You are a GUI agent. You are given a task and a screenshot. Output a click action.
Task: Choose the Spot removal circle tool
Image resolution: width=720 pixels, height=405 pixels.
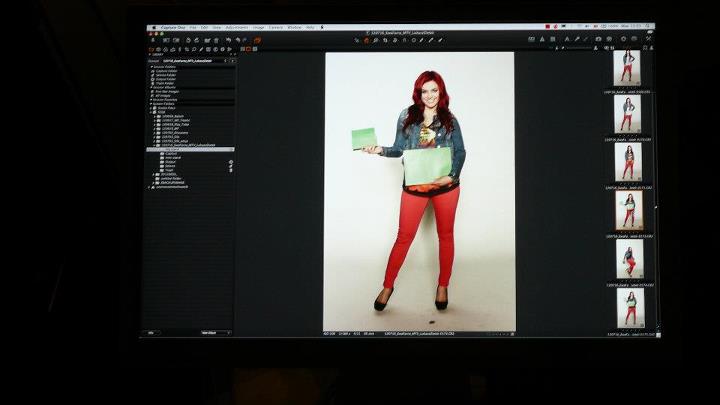click(x=413, y=40)
